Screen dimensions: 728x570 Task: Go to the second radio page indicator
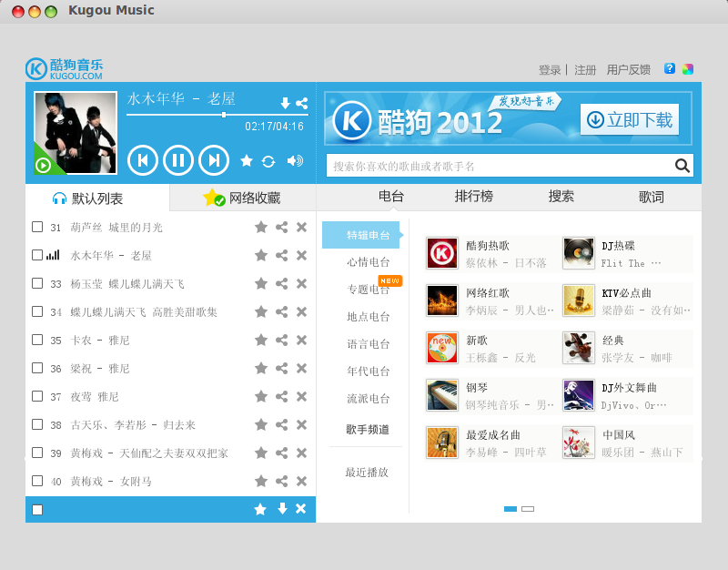pyautogui.click(x=528, y=509)
